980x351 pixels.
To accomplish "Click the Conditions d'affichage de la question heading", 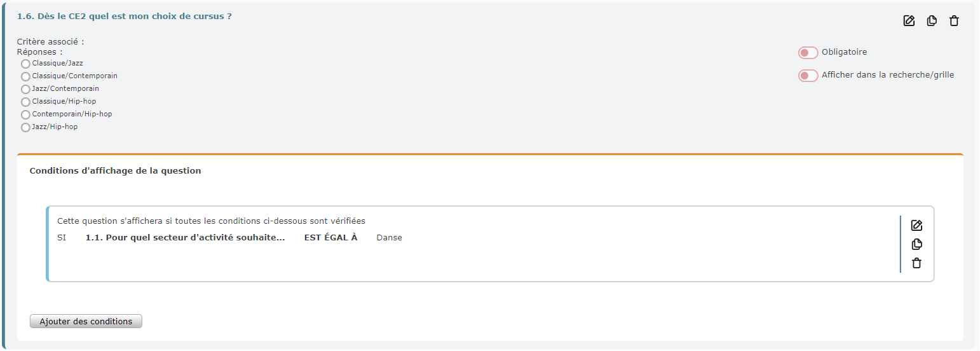I will 115,171.
